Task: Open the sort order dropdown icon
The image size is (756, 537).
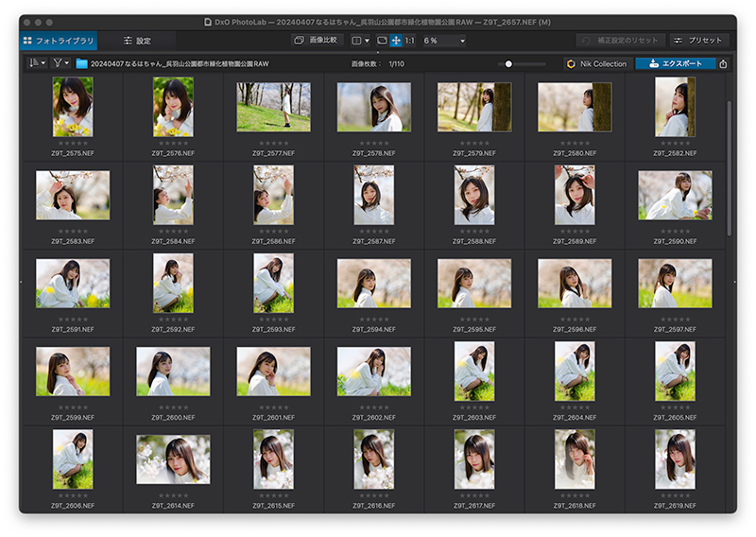Action: pos(37,63)
